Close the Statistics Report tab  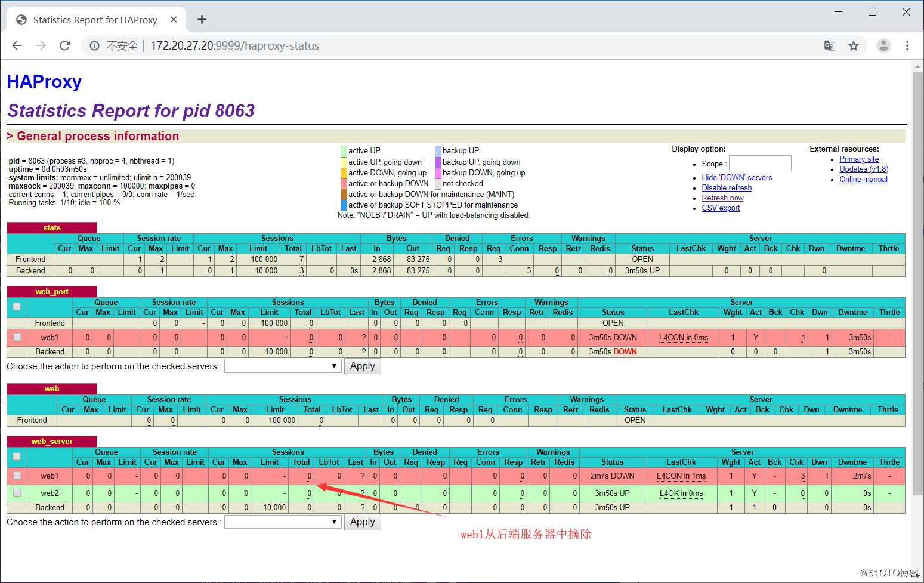(174, 20)
